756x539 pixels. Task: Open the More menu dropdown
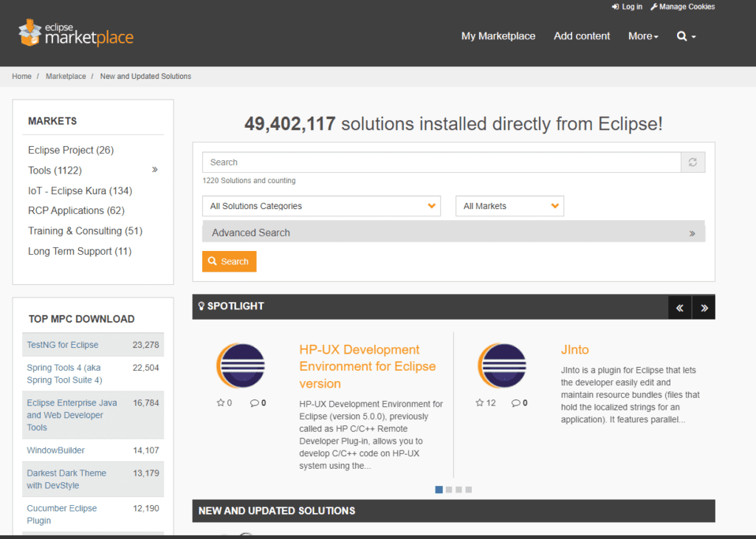click(643, 36)
